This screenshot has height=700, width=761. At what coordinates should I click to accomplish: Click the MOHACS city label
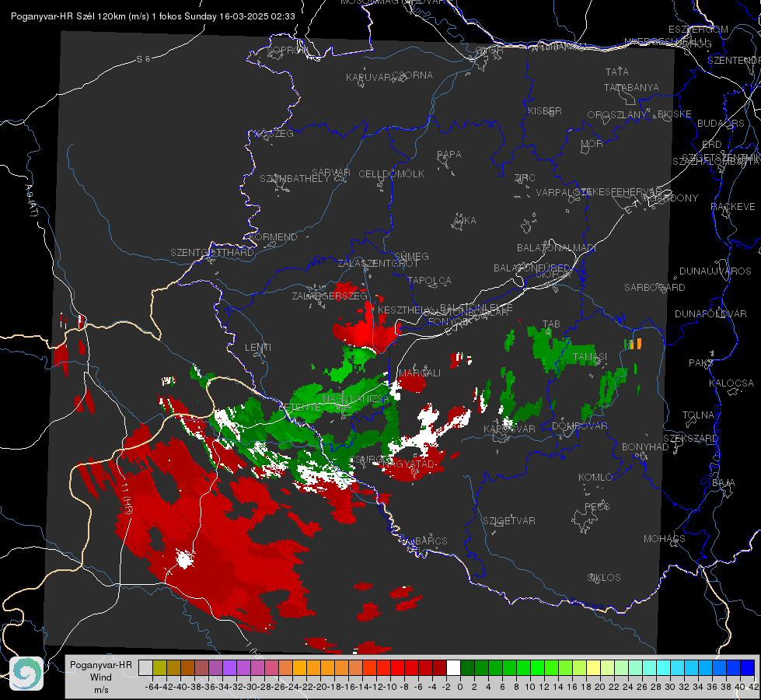[x=665, y=539]
